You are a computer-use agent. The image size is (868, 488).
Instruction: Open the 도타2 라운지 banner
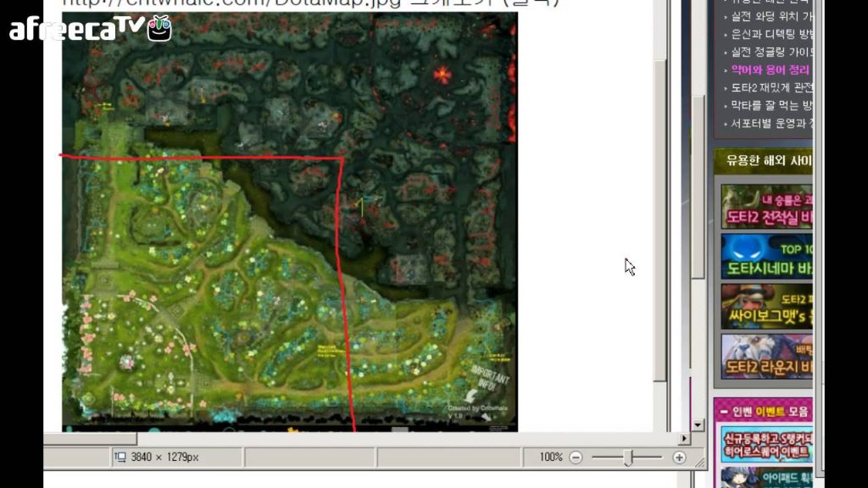tap(766, 357)
